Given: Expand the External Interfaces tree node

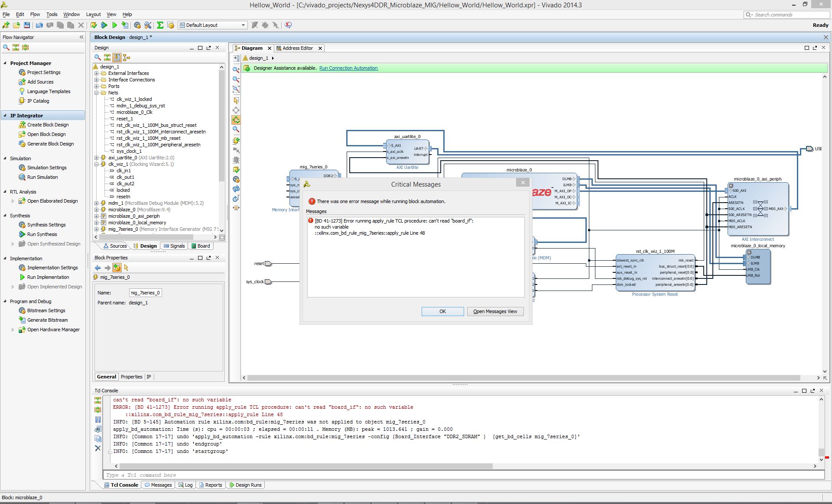Looking at the screenshot, I should click(x=97, y=73).
